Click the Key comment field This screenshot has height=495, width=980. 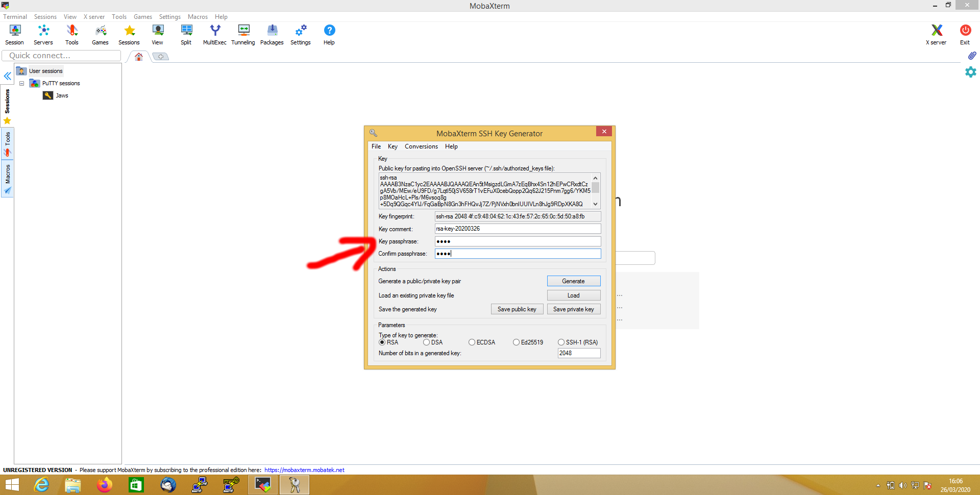pyautogui.click(x=518, y=229)
